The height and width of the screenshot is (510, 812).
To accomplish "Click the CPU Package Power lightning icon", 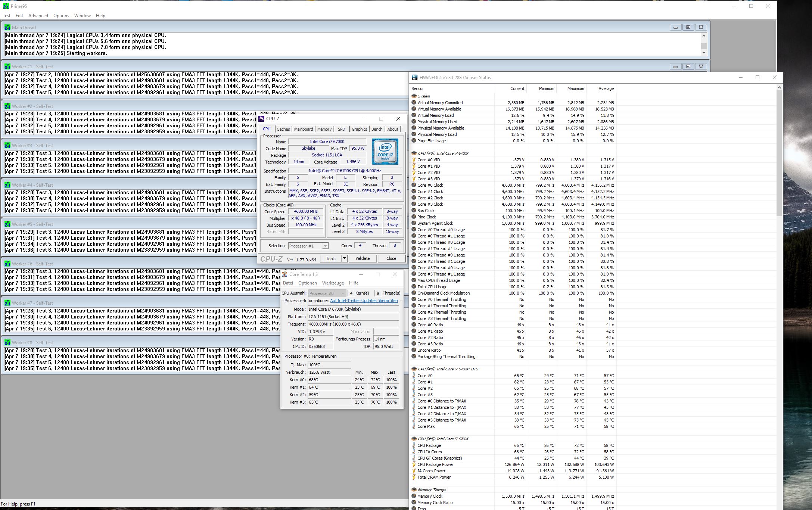I will coord(414,464).
